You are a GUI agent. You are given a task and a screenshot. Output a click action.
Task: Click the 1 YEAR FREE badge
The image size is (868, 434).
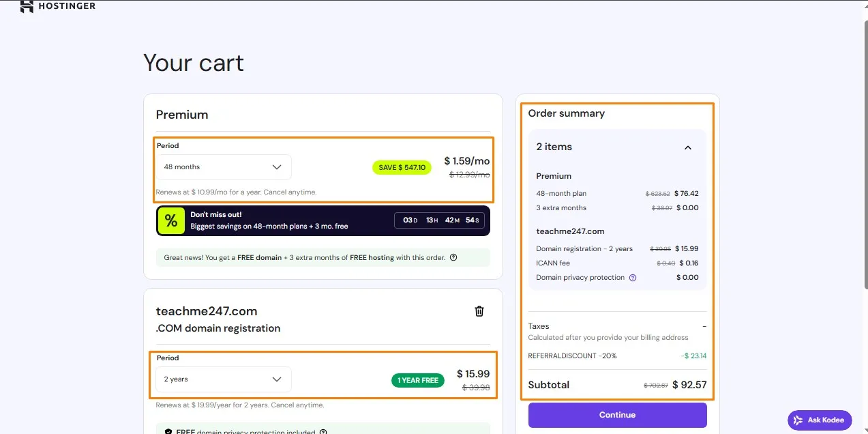tap(417, 381)
